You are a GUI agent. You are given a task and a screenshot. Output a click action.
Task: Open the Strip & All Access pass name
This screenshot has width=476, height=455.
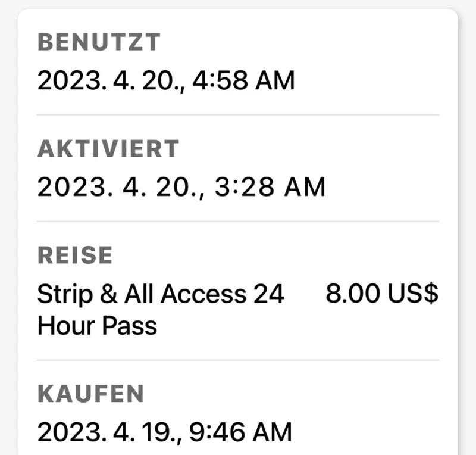[x=161, y=294]
